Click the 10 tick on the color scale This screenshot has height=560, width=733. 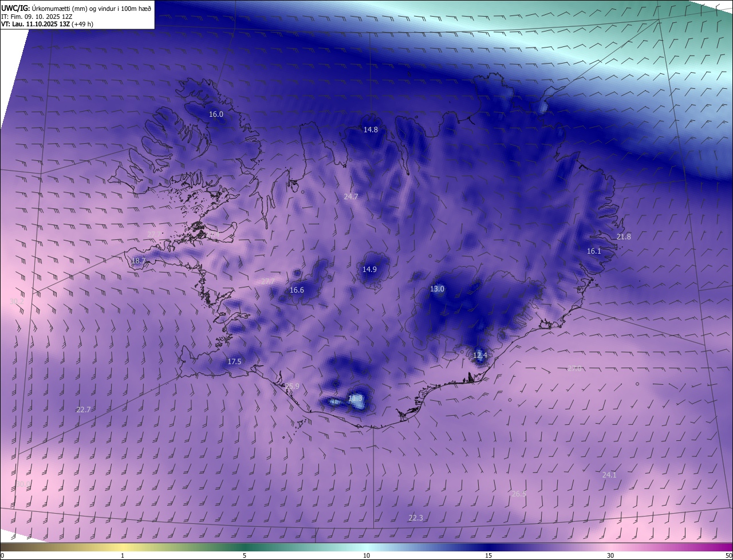pyautogui.click(x=366, y=555)
